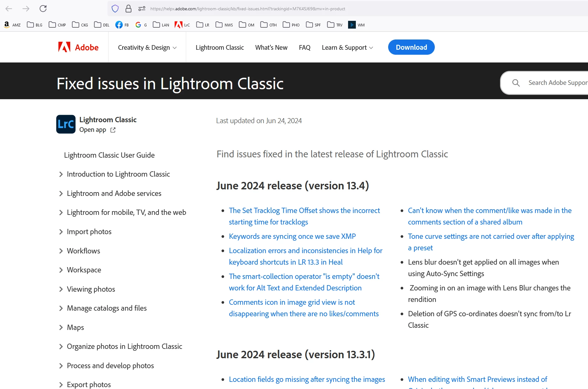
Task: Click the shield tracking protection icon
Action: point(115,9)
